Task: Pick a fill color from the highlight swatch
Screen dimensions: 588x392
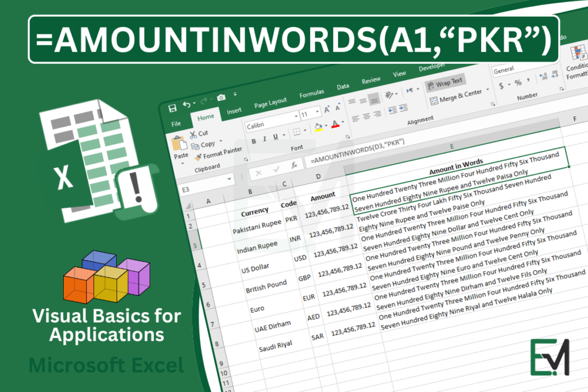Action: tap(319, 126)
